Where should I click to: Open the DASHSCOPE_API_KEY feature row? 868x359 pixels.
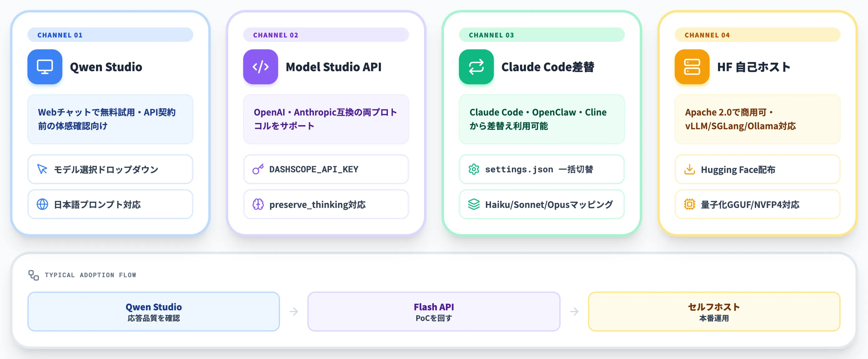click(x=326, y=169)
